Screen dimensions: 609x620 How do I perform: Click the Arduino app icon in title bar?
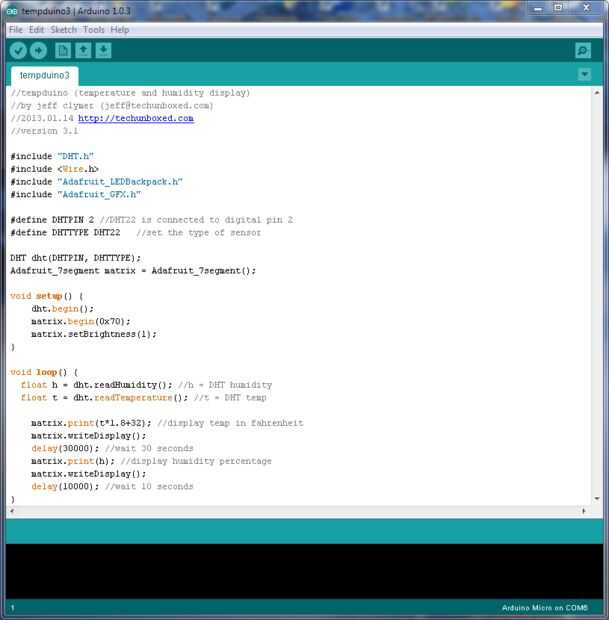[12, 11]
